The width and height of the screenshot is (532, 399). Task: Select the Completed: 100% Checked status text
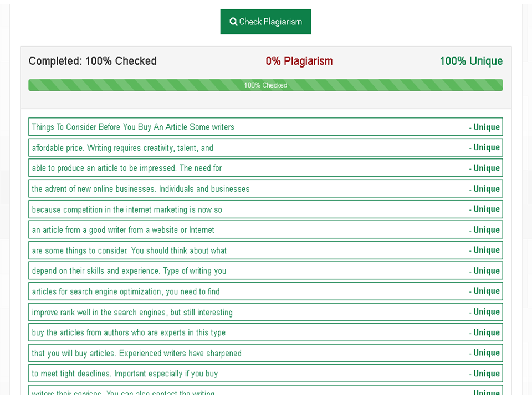[92, 61]
